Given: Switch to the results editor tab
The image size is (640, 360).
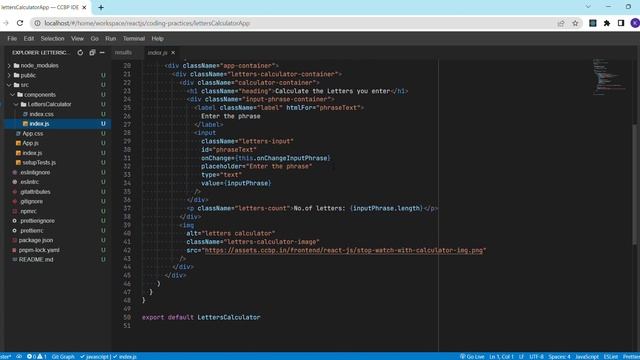Looking at the screenshot, I should (x=123, y=53).
